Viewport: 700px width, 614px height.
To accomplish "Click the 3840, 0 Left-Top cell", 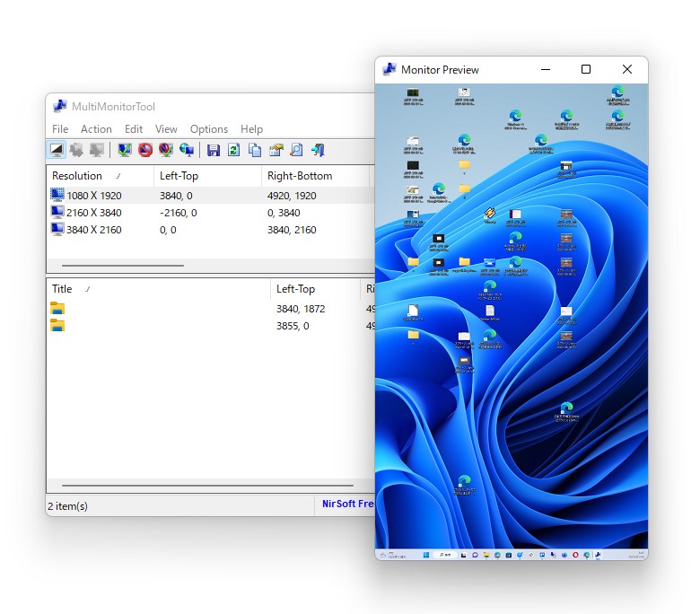I will (x=176, y=196).
